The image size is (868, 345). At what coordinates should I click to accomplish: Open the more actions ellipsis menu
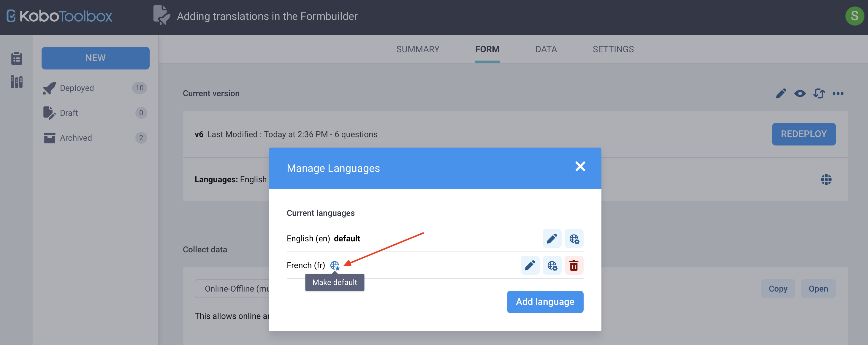point(839,94)
